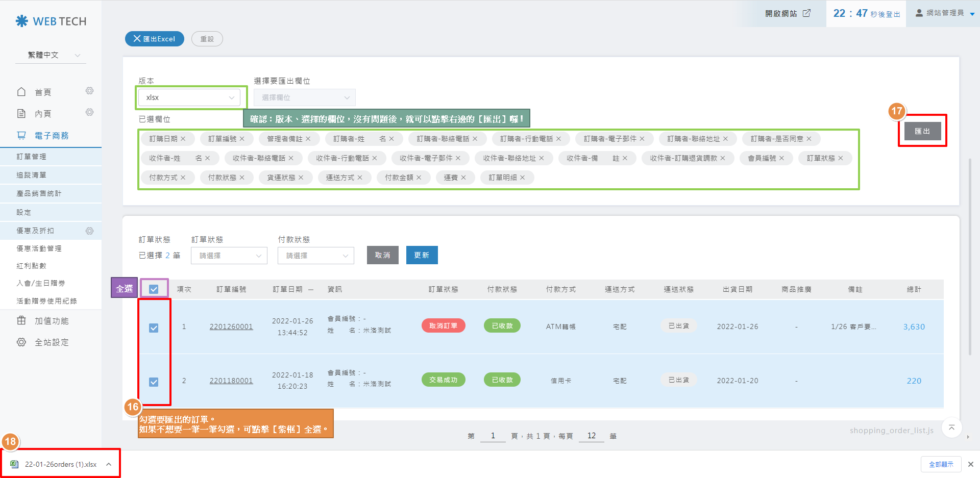
Task: Click the gear icon beside 優惠及折扣
Action: pyautogui.click(x=89, y=231)
